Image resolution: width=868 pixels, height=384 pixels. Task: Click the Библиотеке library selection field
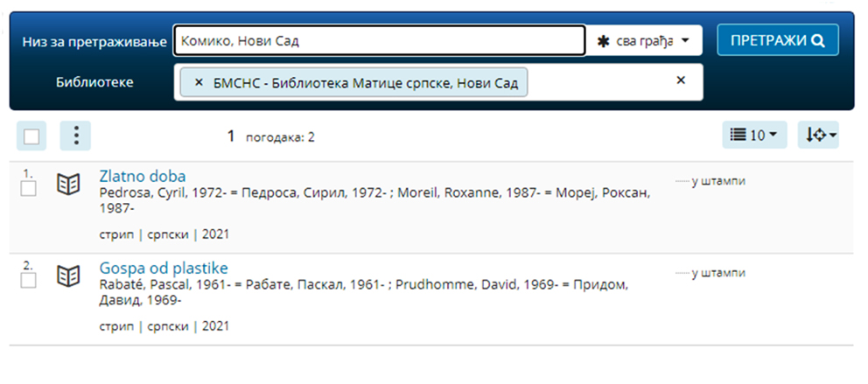click(x=438, y=82)
